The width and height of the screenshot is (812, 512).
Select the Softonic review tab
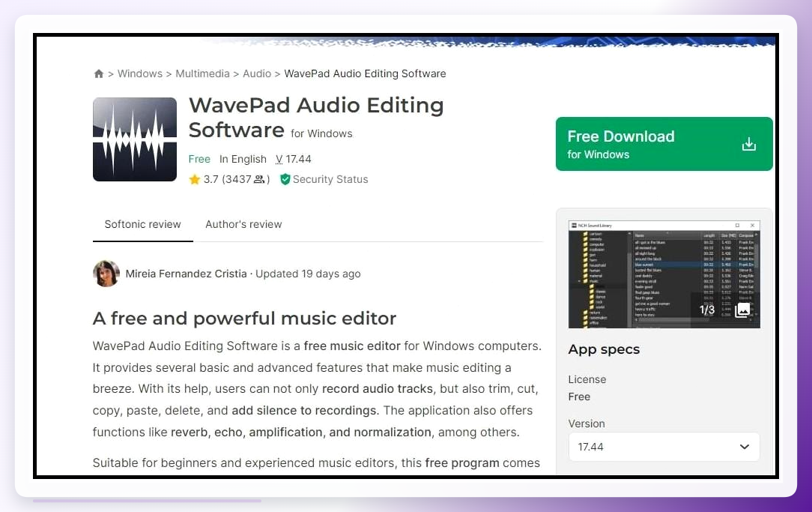click(142, 224)
